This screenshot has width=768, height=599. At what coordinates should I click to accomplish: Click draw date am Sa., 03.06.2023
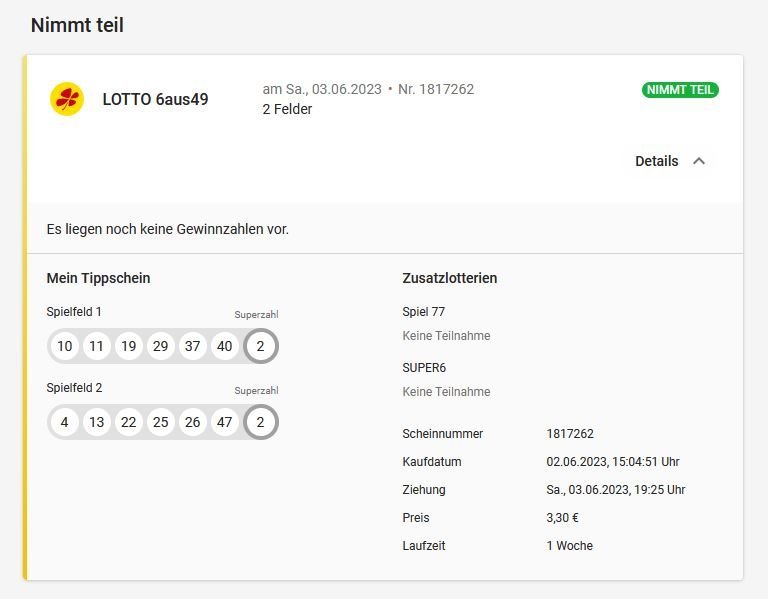pyautogui.click(x=322, y=89)
